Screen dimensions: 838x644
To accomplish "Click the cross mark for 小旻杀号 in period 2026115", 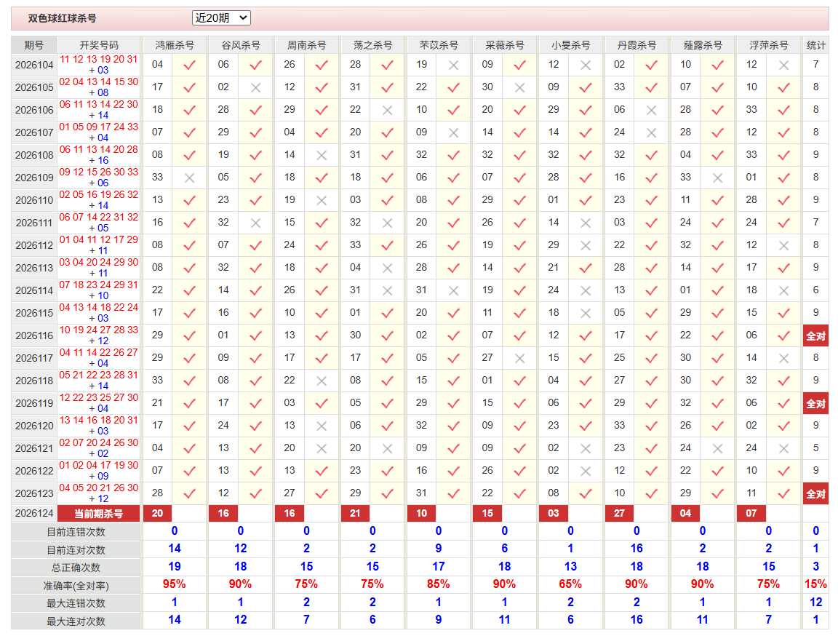I will tap(586, 314).
